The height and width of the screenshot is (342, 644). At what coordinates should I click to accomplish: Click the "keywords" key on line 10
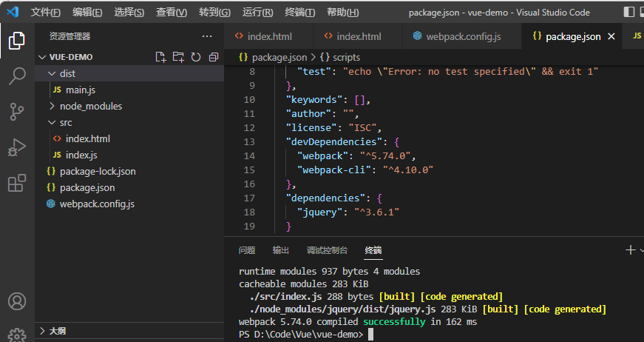[x=314, y=99]
